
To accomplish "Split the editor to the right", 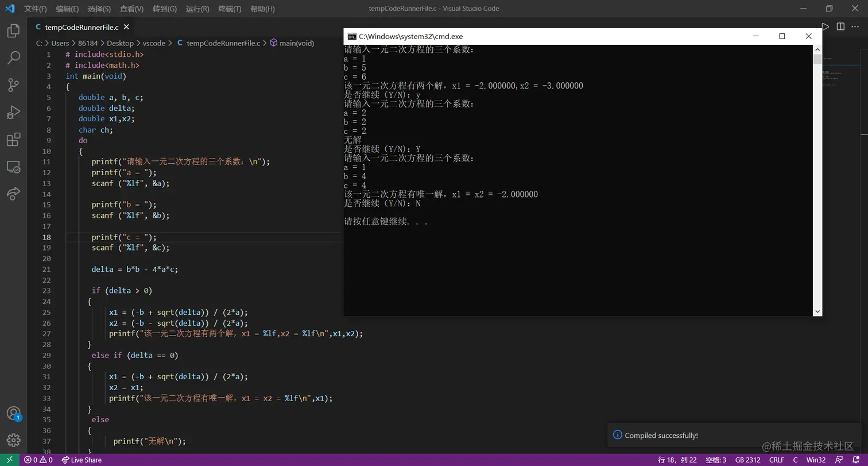I will click(840, 27).
